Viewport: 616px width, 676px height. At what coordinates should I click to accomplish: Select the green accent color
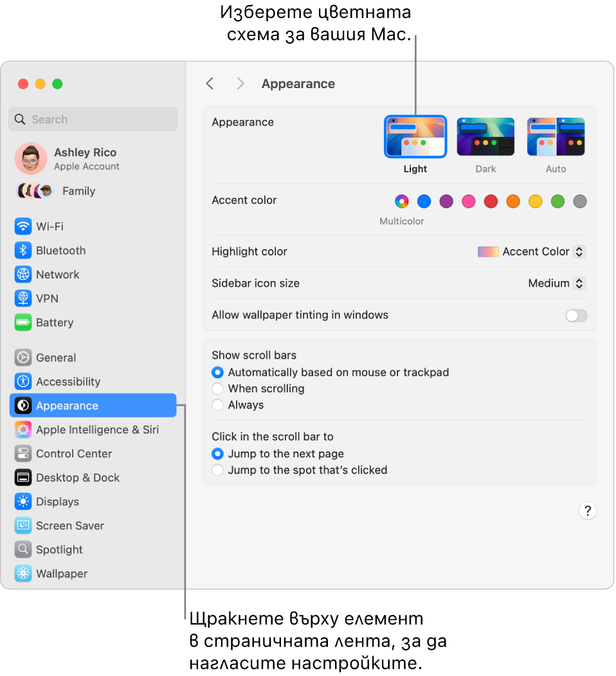coord(557,201)
